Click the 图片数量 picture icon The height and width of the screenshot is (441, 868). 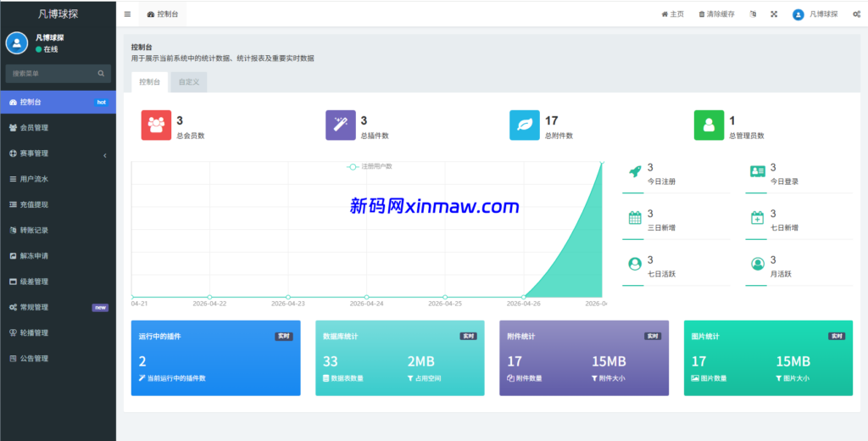tap(695, 378)
